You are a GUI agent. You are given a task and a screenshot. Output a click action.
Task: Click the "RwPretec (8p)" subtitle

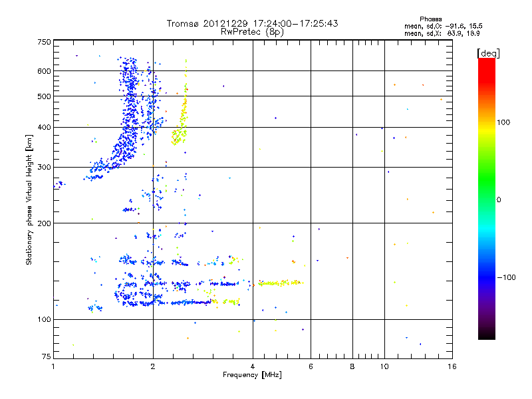[x=252, y=32]
